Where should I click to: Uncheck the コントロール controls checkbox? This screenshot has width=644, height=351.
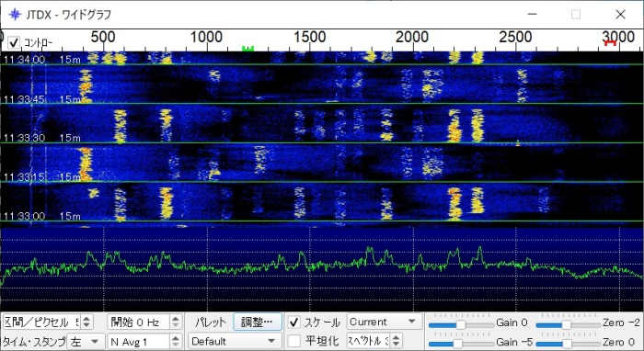14,42
